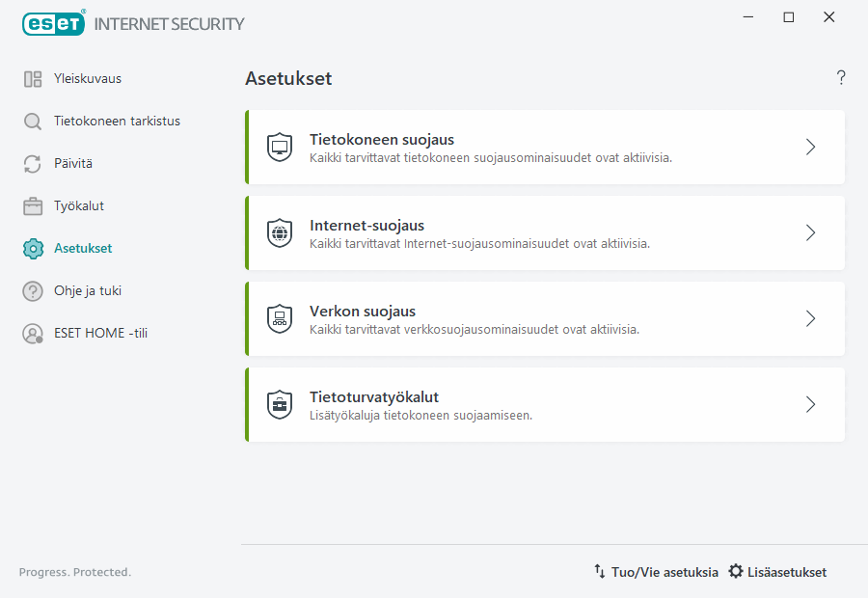Open the Työkalut menu item
The image size is (868, 598).
79,206
